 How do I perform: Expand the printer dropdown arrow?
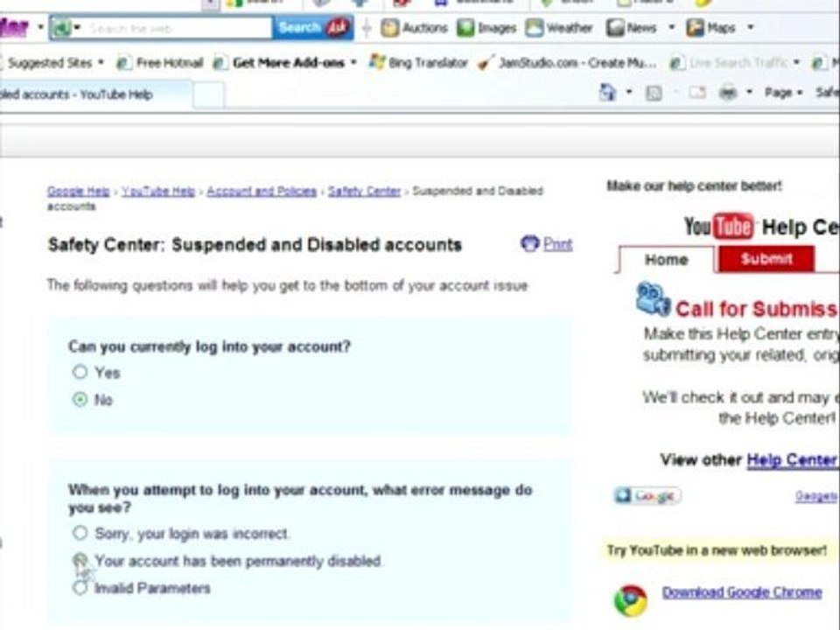click(x=750, y=92)
